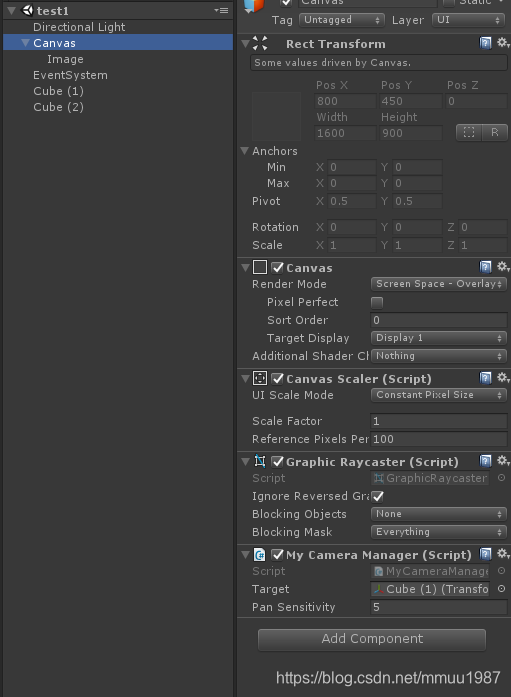
Task: Collapse the Rect Transform component foldout
Action: (245, 44)
